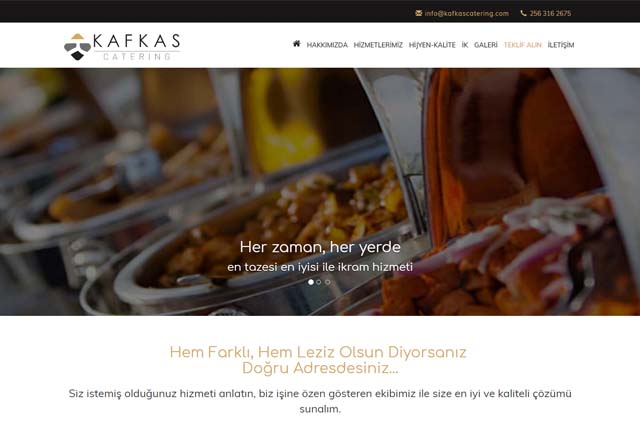Open the HİZMETLERİMİZ menu

378,45
